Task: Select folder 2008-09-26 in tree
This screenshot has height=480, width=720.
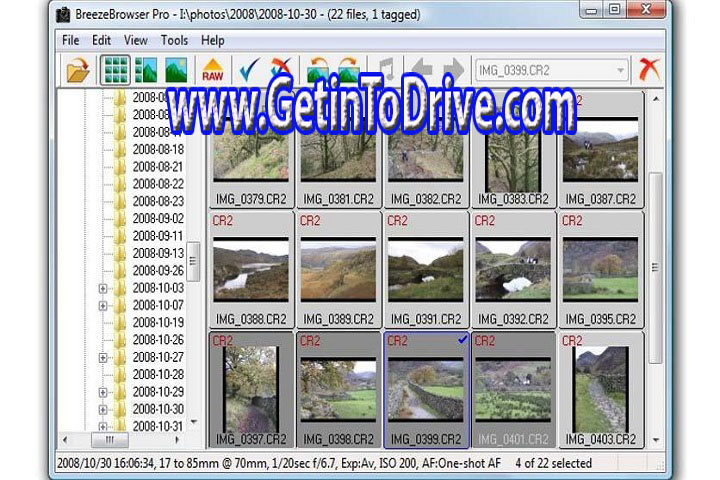Action: tap(158, 271)
